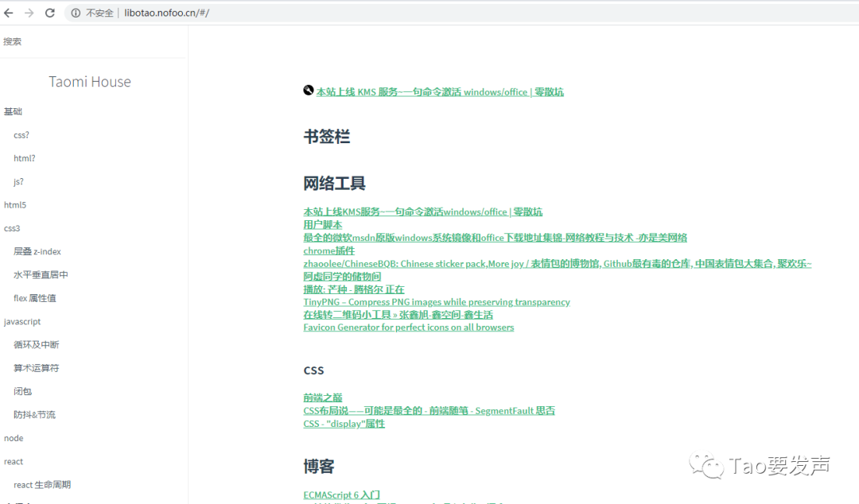Open the CSS布局说 SegmentFault link
The image size is (859, 504).
429,411
